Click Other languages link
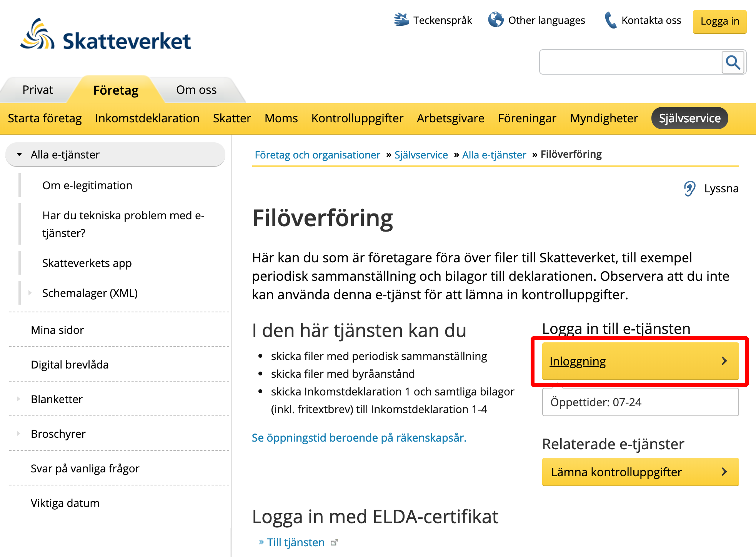The image size is (756, 557). click(x=547, y=20)
